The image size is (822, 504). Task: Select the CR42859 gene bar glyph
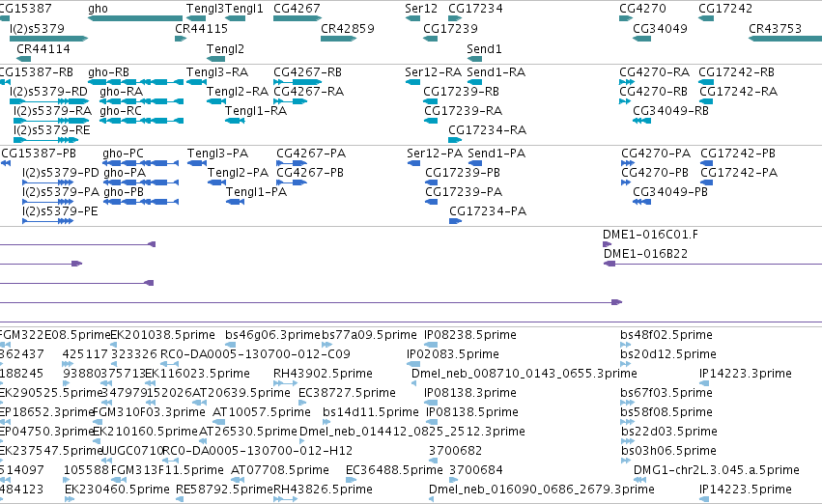[339, 39]
